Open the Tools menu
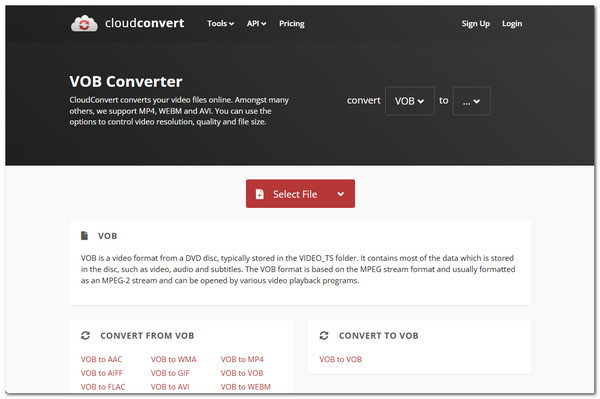600x399 pixels. pyautogui.click(x=220, y=24)
